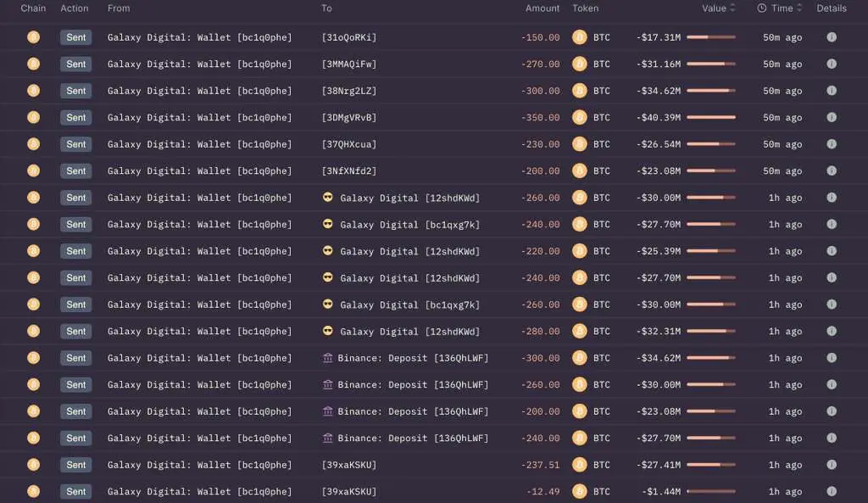Open info icon for the -280.00 Galaxy Digital [12shdKWd] row
The image size is (868, 503).
tap(832, 332)
